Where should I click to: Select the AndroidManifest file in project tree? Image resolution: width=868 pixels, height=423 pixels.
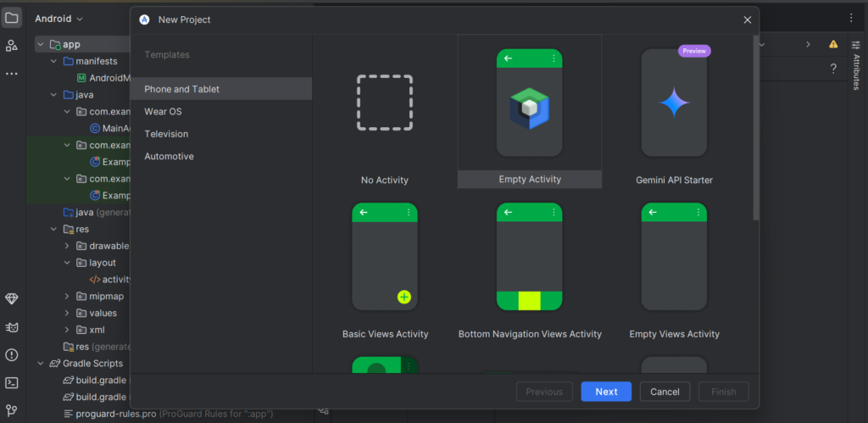click(x=105, y=77)
